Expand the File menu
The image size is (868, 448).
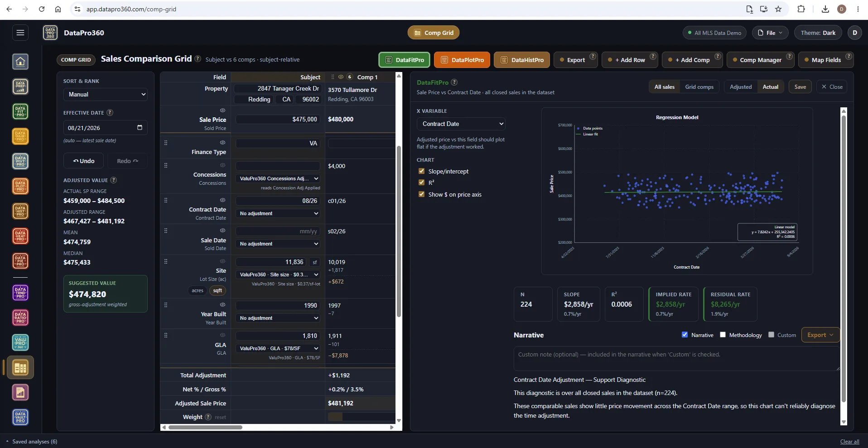point(770,33)
